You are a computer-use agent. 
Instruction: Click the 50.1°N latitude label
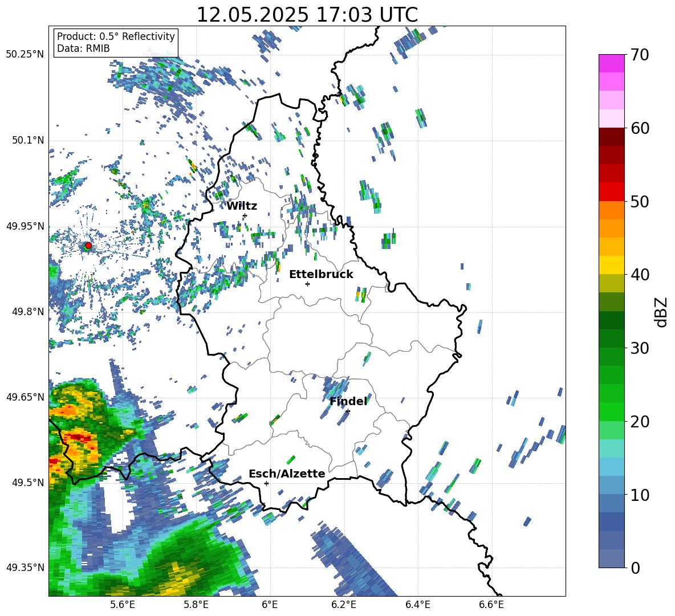tap(28, 140)
